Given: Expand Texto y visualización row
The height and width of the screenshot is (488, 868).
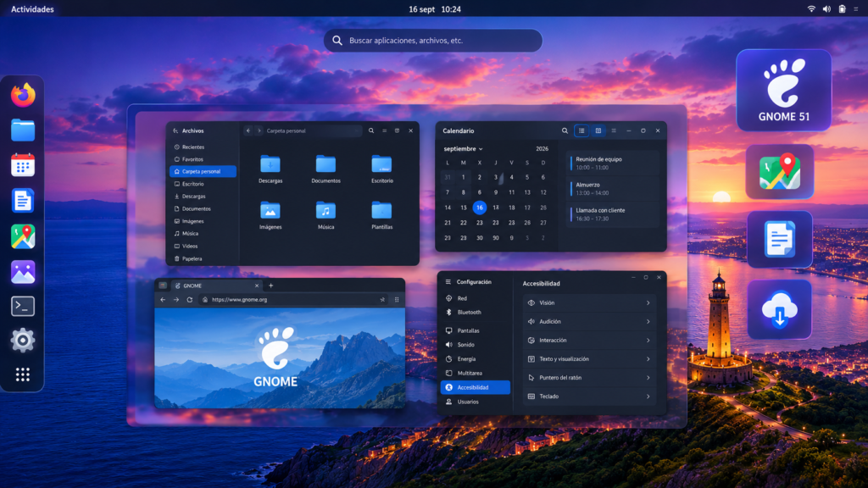Looking at the screenshot, I should [590, 359].
